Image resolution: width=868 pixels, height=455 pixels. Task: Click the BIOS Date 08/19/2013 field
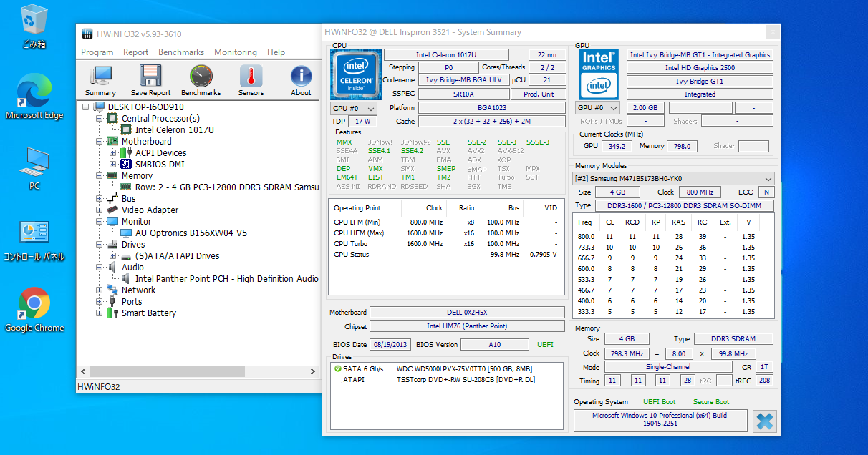click(390, 344)
